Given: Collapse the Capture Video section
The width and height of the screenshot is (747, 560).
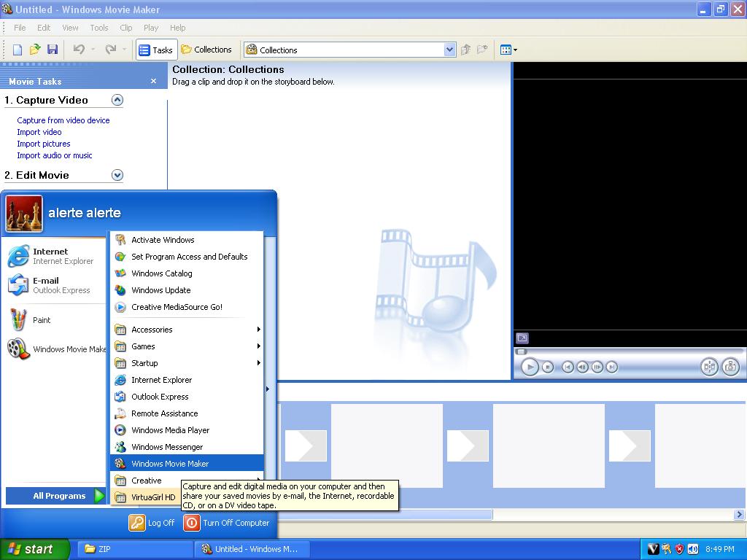Looking at the screenshot, I should click(117, 100).
